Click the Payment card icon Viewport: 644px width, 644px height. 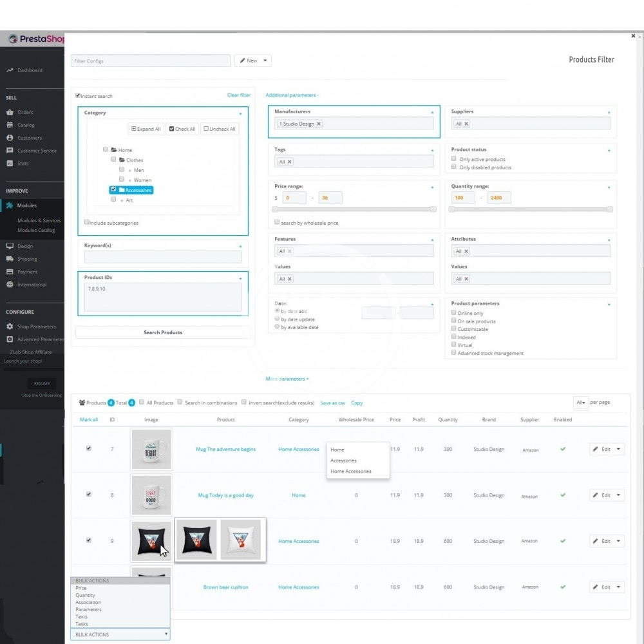coord(10,272)
